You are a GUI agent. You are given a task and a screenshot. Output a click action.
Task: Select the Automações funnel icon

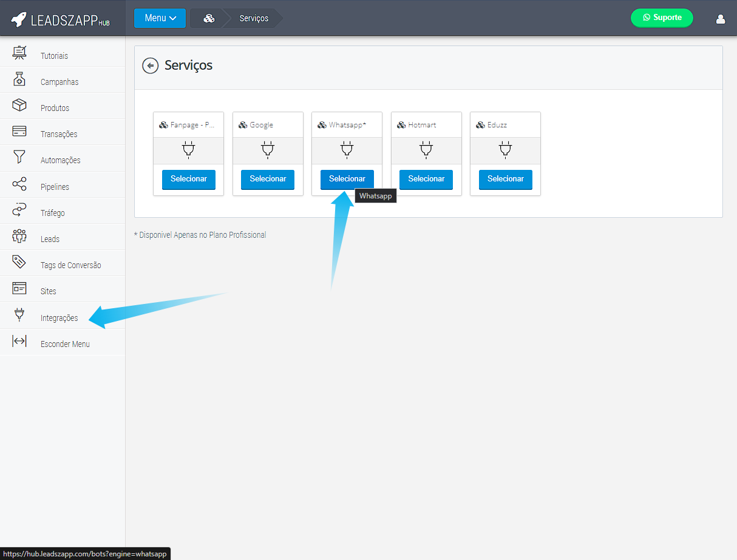click(19, 158)
